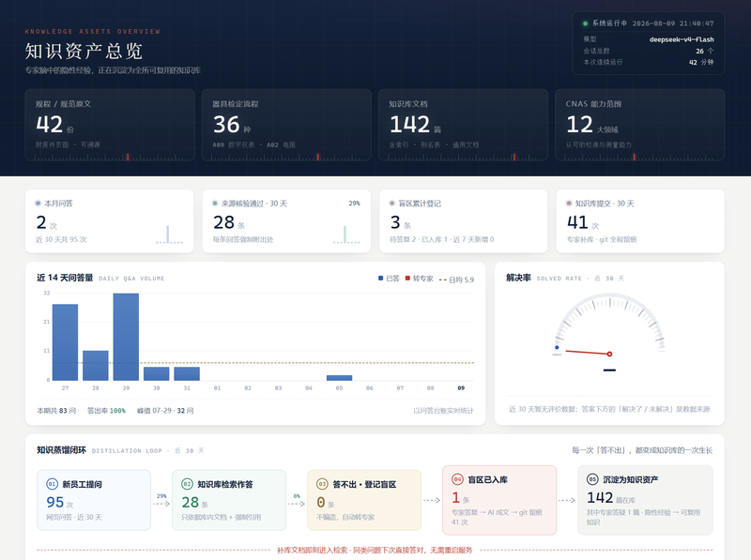The image size is (751, 560).
Task: Click 待答复 2 · 已入库 1 status line
Action: click(442, 239)
